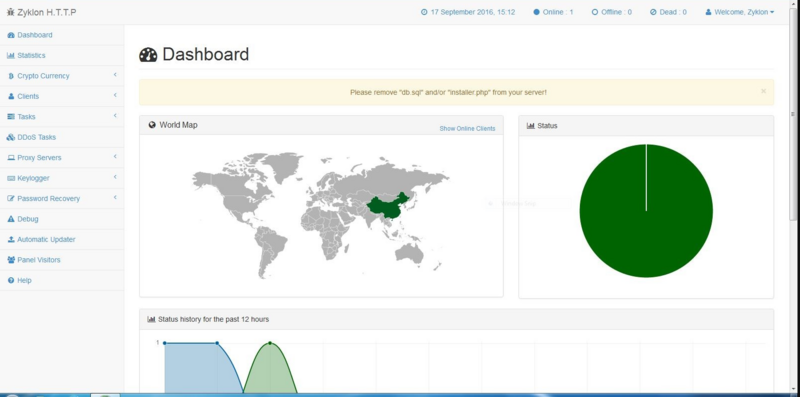This screenshot has width=800, height=397.
Task: Open the DDoS Tasks menu item
Action: click(x=62, y=137)
